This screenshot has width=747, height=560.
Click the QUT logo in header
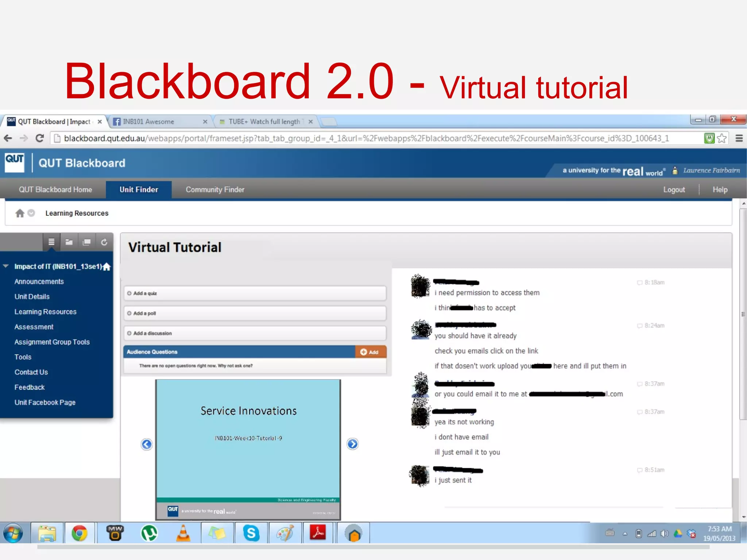click(15, 163)
